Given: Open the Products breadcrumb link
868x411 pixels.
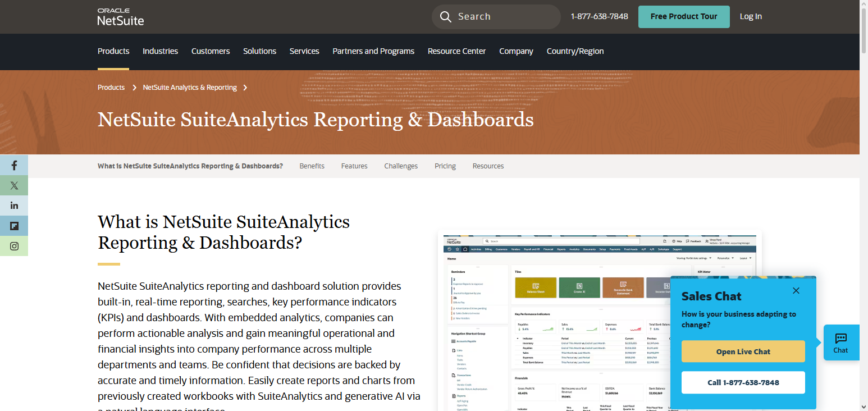Looking at the screenshot, I should click(x=111, y=87).
